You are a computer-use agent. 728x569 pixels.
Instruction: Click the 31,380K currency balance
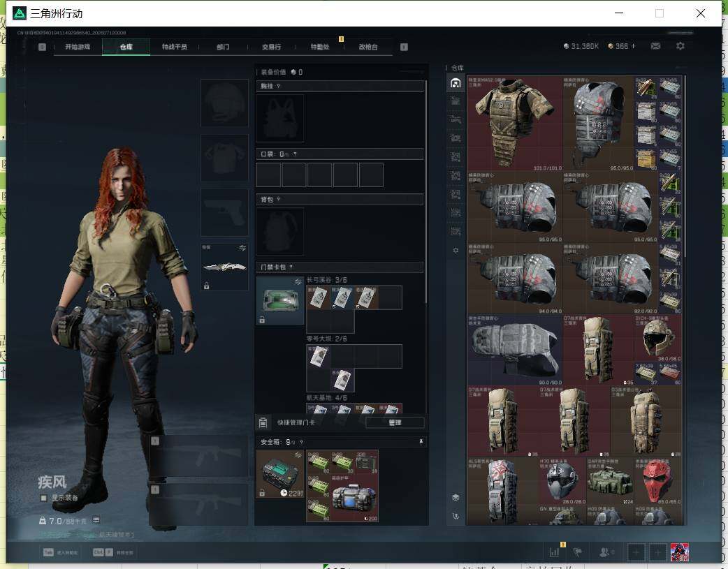coord(581,46)
